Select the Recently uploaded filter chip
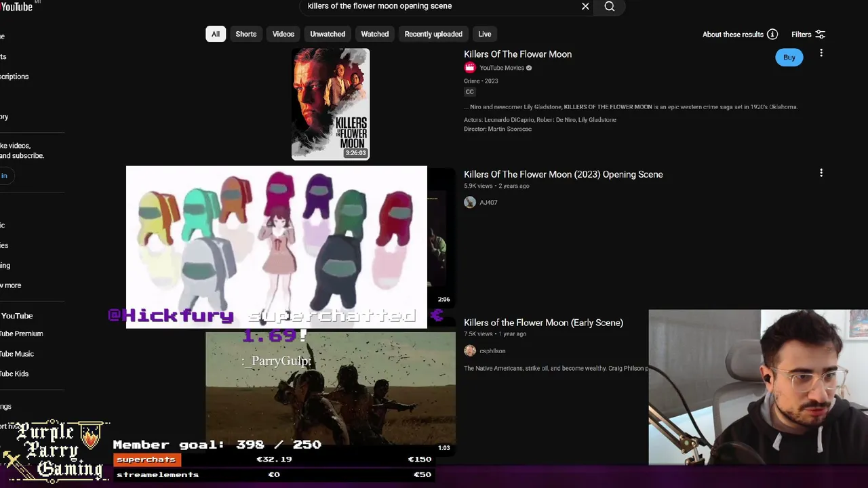Viewport: 868px width, 488px height. 433,34
